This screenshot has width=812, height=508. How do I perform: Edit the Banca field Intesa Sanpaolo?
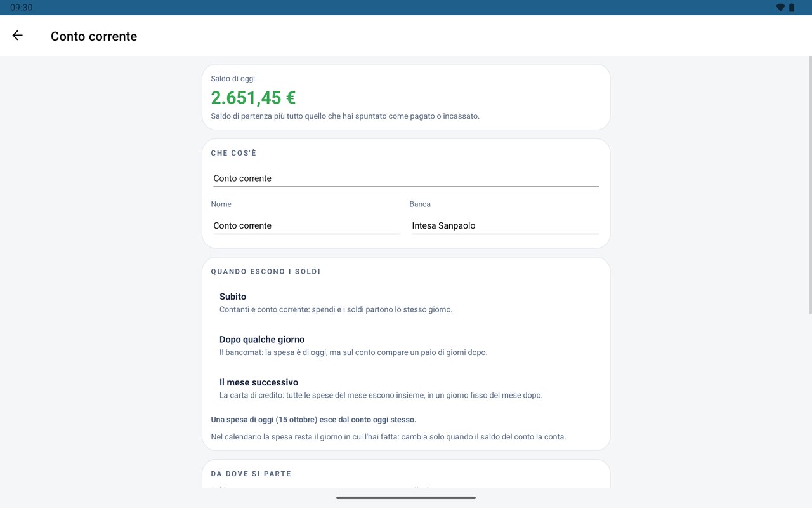point(505,225)
